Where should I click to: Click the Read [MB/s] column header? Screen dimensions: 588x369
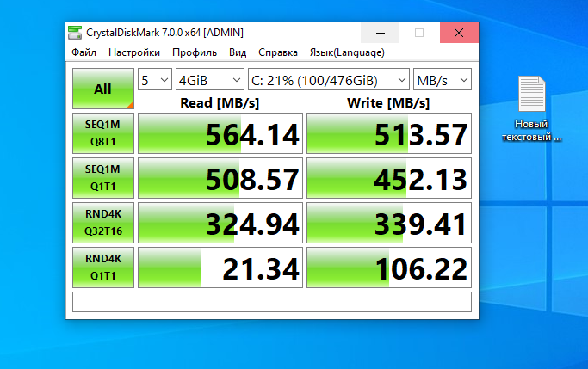[x=220, y=103]
